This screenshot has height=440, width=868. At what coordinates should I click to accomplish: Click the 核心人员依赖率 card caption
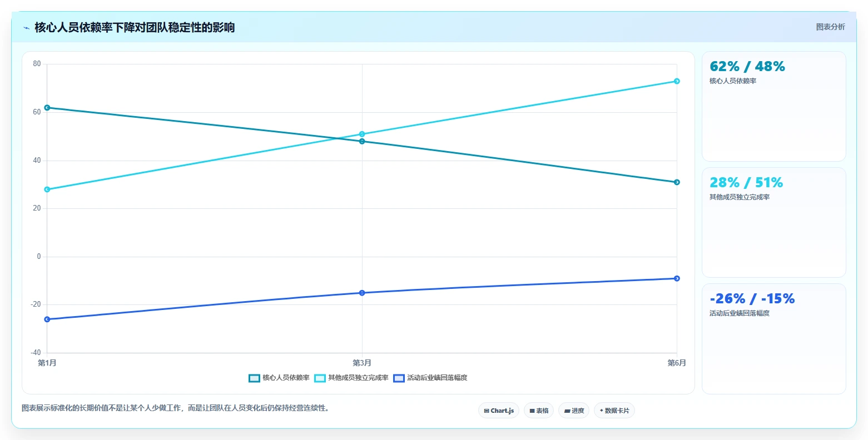pyautogui.click(x=733, y=81)
